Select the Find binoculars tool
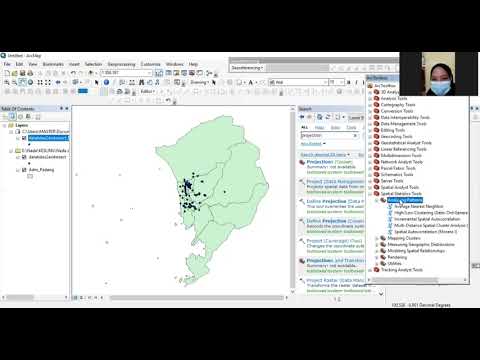This screenshot has width=480, height=360. pyautogui.click(x=142, y=82)
